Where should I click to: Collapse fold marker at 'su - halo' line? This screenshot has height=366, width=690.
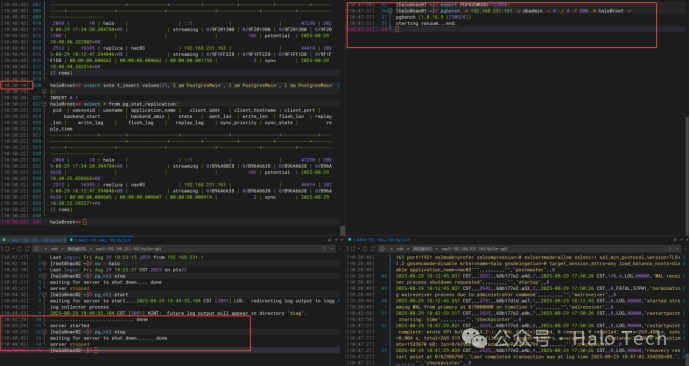pyautogui.click(x=44, y=264)
